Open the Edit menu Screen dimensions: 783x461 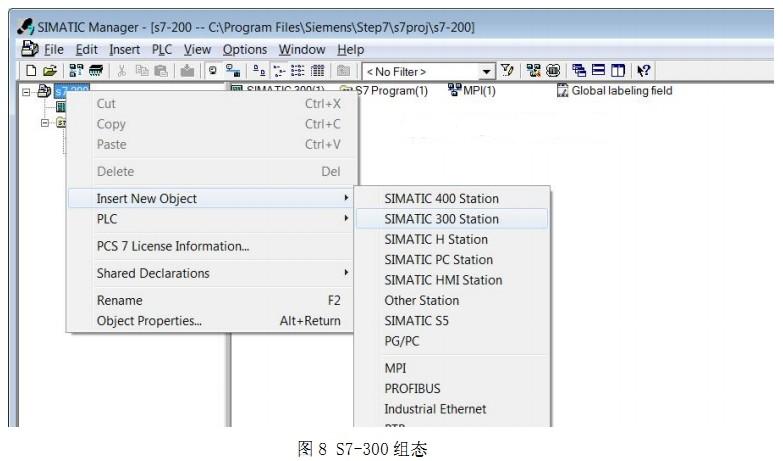point(86,49)
